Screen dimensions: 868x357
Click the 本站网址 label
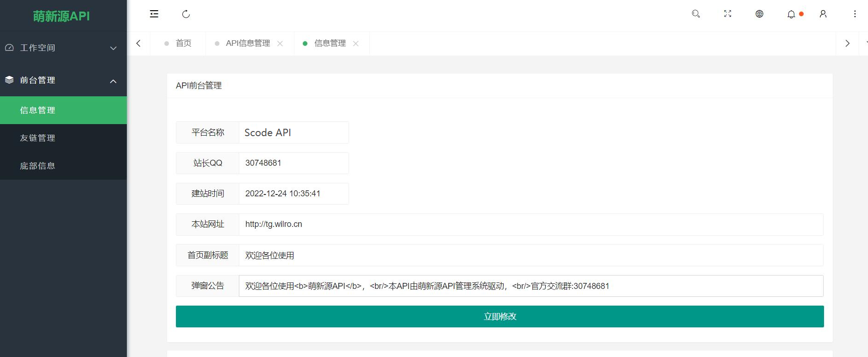tap(208, 225)
